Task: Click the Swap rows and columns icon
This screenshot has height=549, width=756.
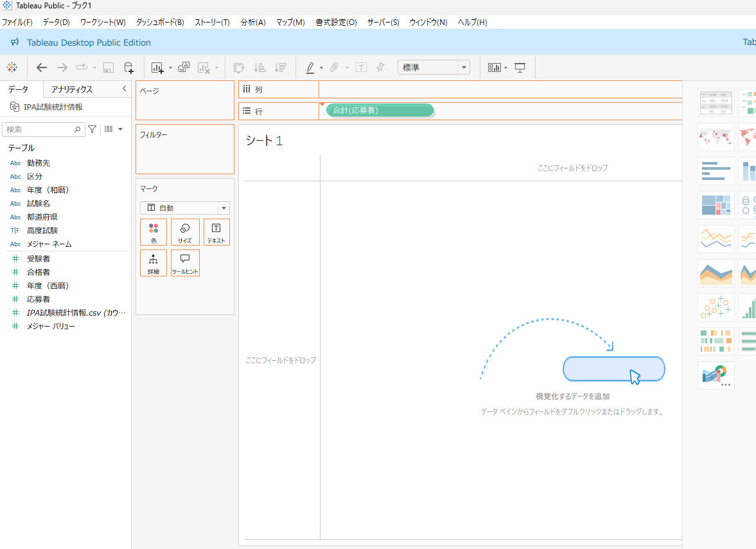Action: click(239, 67)
